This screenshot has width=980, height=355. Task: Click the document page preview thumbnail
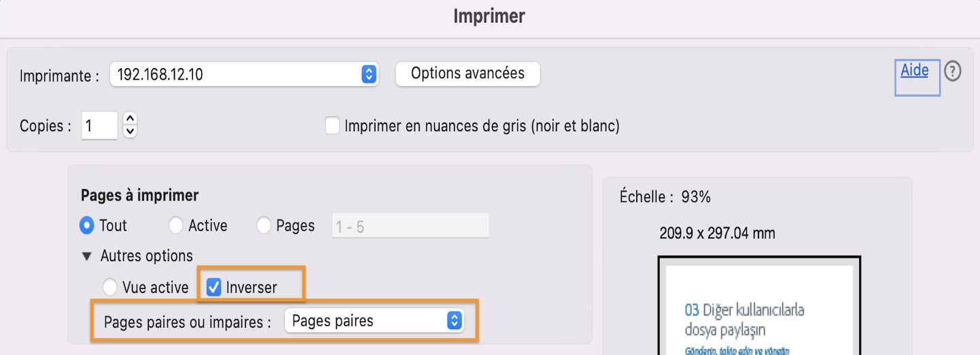coord(759,309)
